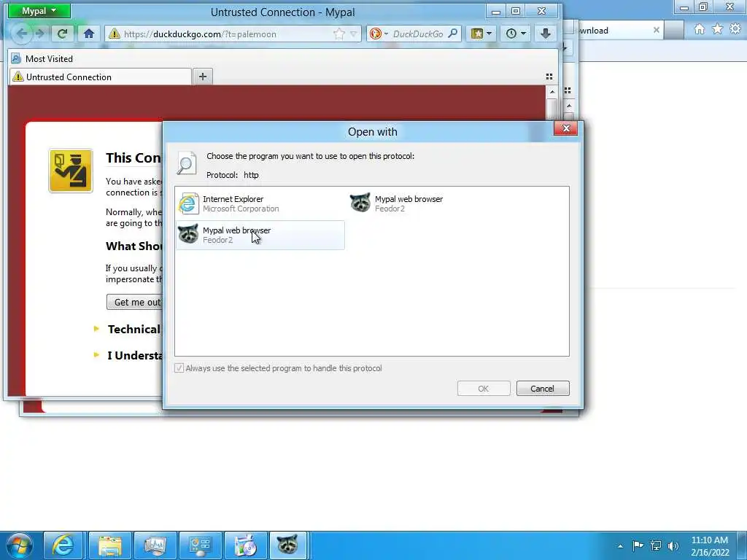This screenshot has width=747, height=560.
Task: Open Internet Explorer favorites star
Action: click(x=717, y=29)
